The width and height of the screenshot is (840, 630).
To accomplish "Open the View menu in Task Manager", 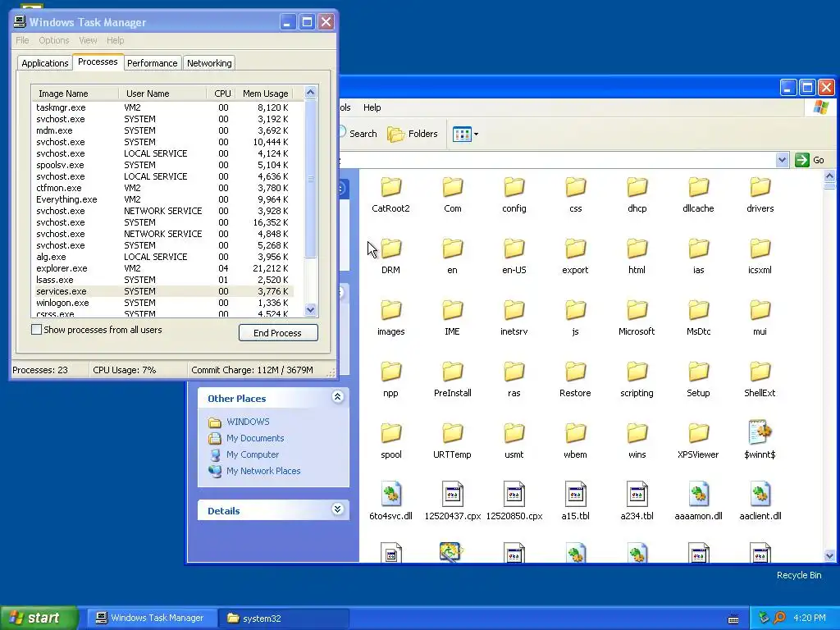I will (x=88, y=40).
